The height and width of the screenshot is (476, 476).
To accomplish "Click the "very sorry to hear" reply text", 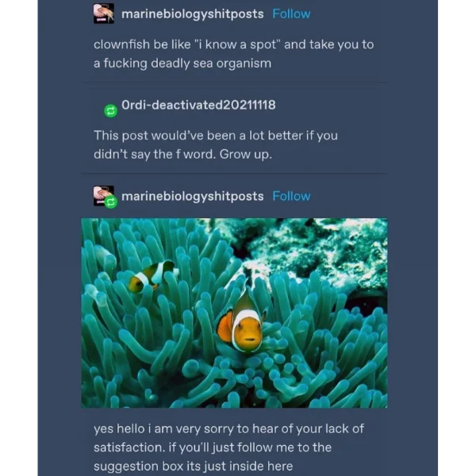I will pyautogui.click(x=228, y=428).
